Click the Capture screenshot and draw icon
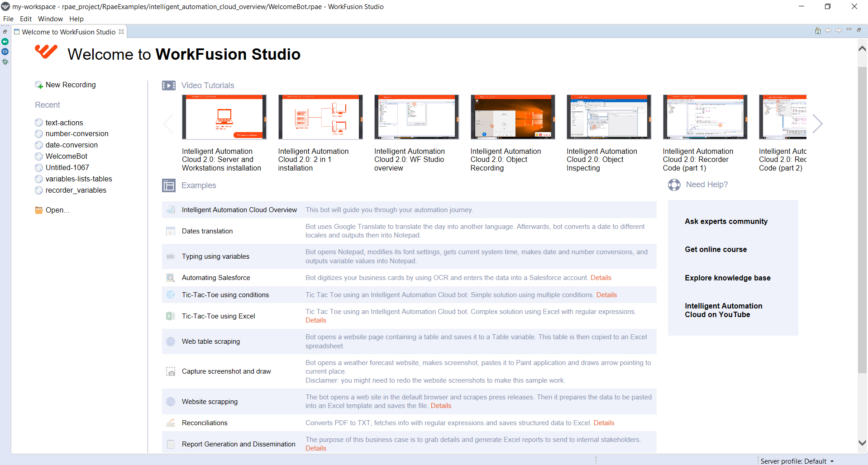The height and width of the screenshot is (465, 868). [x=171, y=371]
